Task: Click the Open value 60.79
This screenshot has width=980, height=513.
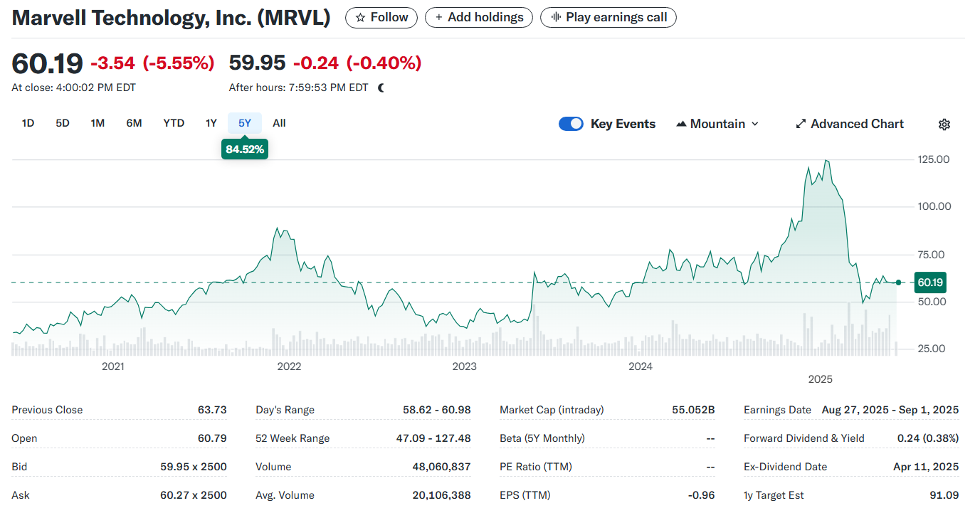Action: [x=213, y=438]
